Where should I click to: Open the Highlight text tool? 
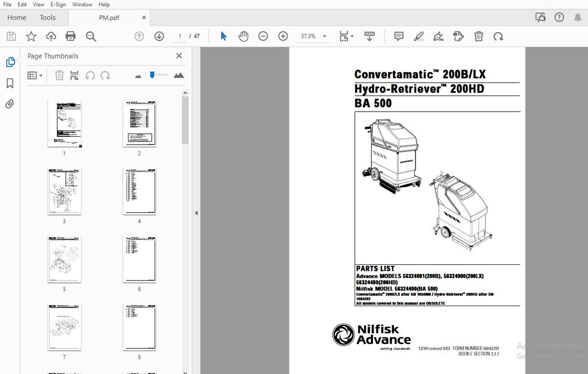pos(419,36)
